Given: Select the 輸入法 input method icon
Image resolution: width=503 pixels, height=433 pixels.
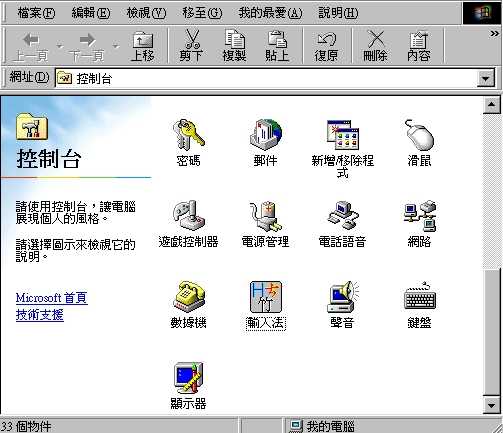Looking at the screenshot, I should 265,305.
